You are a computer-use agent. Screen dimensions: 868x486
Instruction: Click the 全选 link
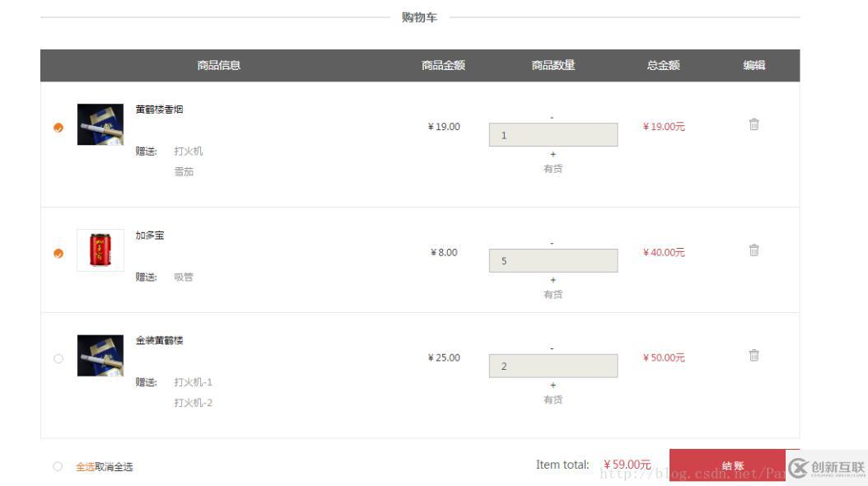[x=85, y=467]
